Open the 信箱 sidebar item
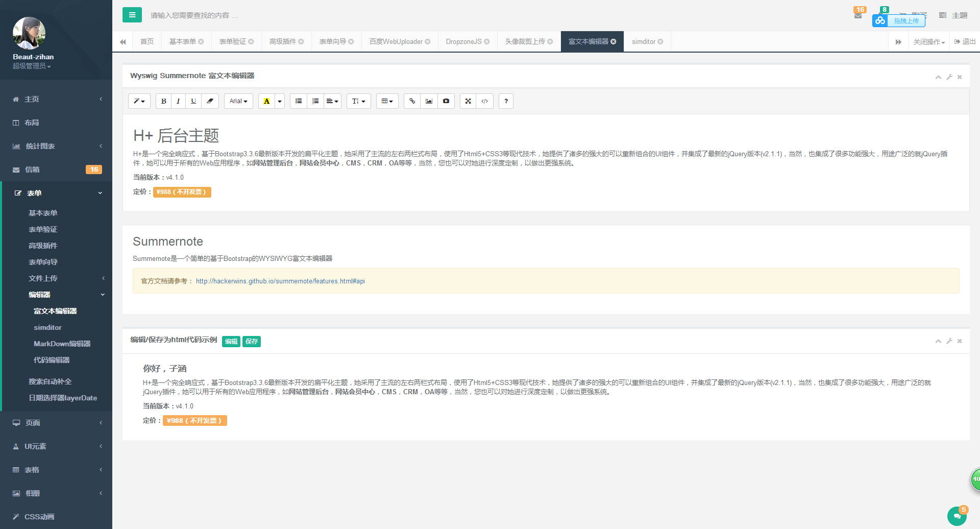Screen dimensions: 980x529 pyautogui.click(x=56, y=170)
